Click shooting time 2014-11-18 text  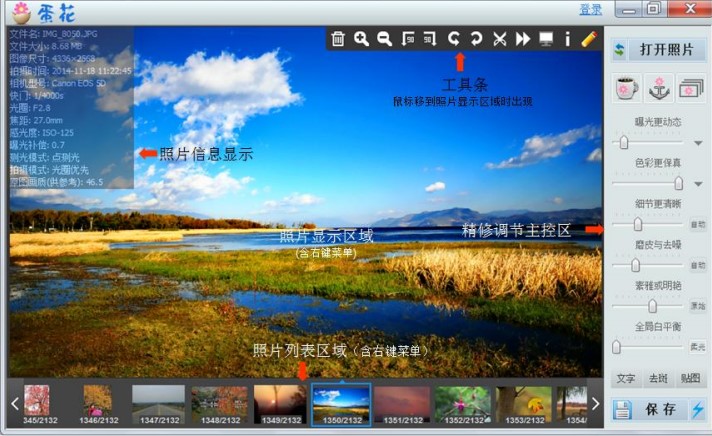coord(91,71)
